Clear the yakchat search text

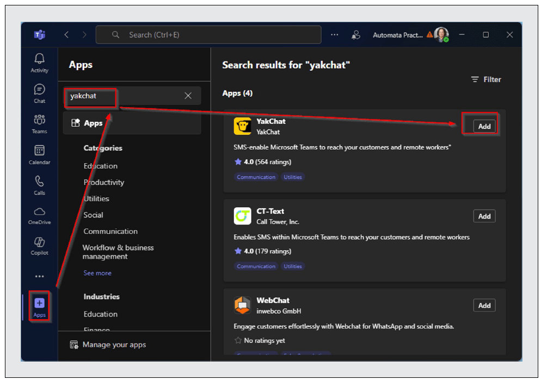coord(188,96)
